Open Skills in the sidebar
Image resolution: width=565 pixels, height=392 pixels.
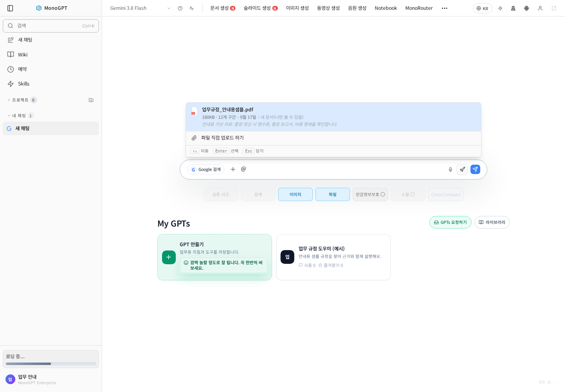(51, 84)
